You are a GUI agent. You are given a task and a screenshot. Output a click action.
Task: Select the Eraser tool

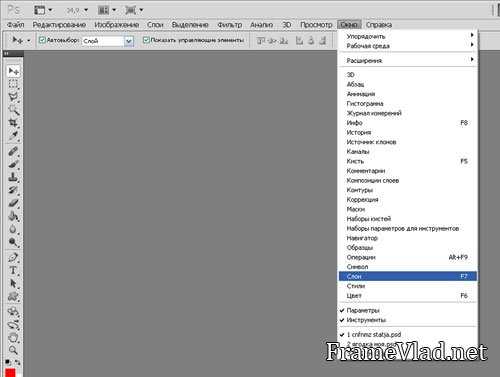coord(13,203)
